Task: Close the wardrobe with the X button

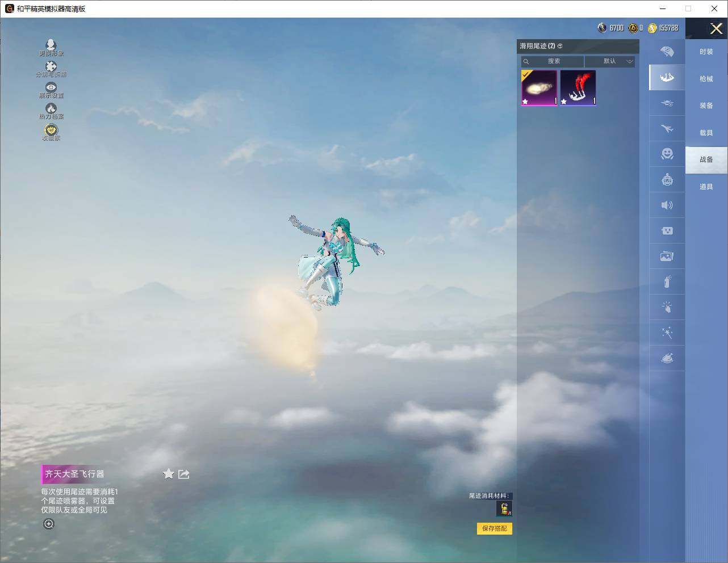Action: [716, 28]
